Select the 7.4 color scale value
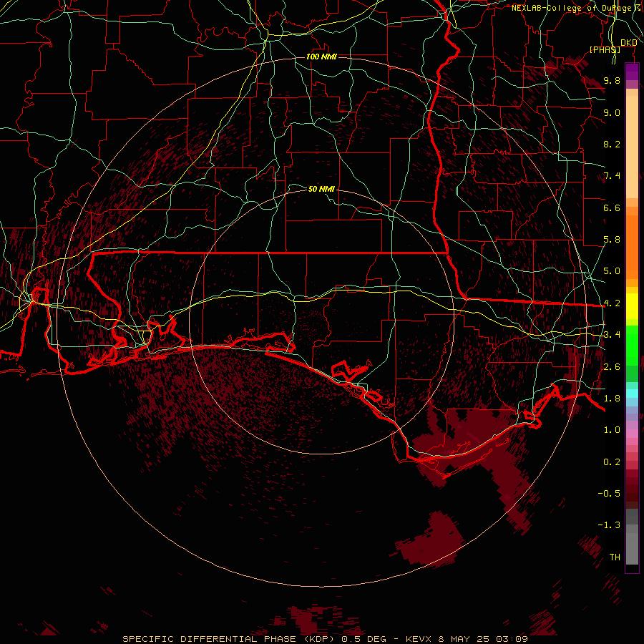This screenshot has height=644, width=644. point(612,176)
